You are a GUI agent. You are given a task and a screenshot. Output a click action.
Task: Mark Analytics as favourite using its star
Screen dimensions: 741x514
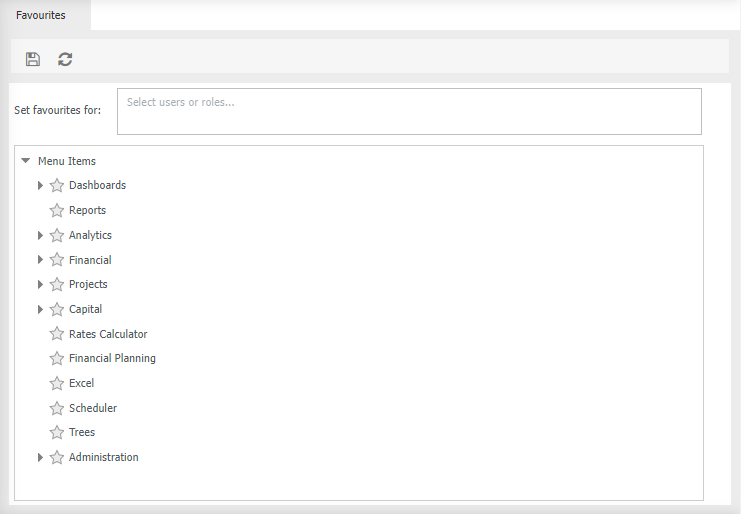tap(57, 235)
